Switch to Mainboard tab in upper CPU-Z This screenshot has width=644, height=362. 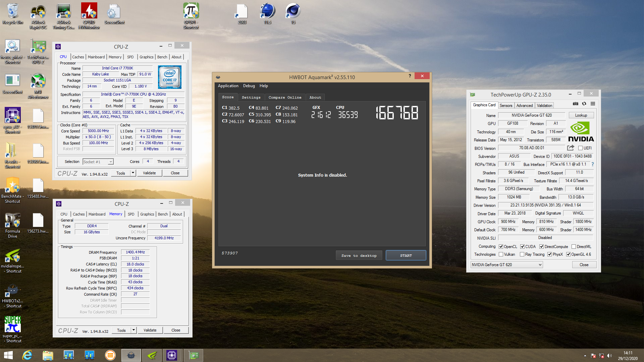(96, 57)
